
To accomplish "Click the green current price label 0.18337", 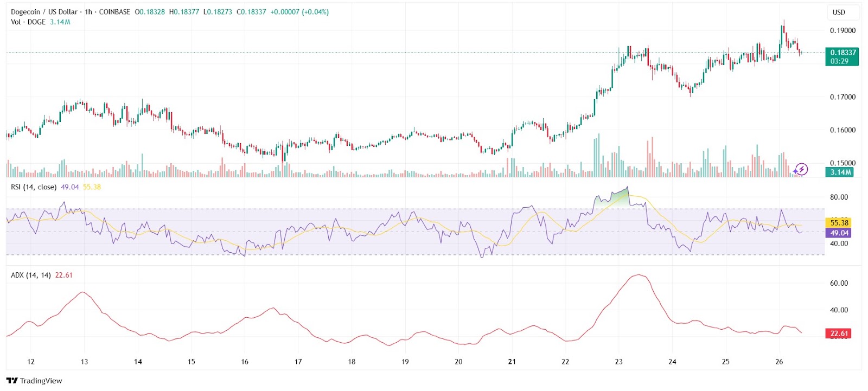I will [x=843, y=53].
